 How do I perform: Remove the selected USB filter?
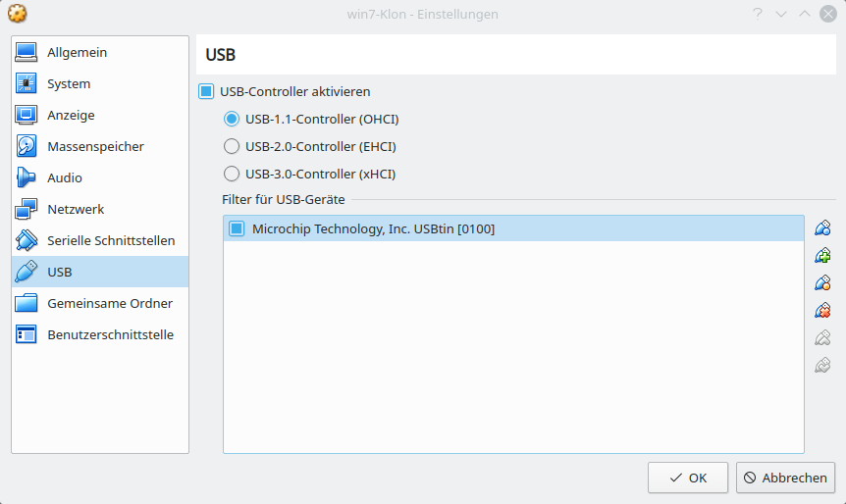[x=822, y=311]
